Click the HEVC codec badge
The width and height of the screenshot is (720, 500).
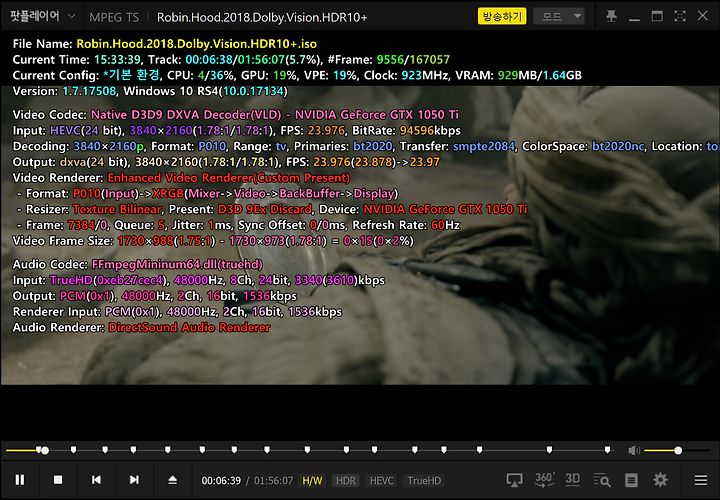point(382,481)
